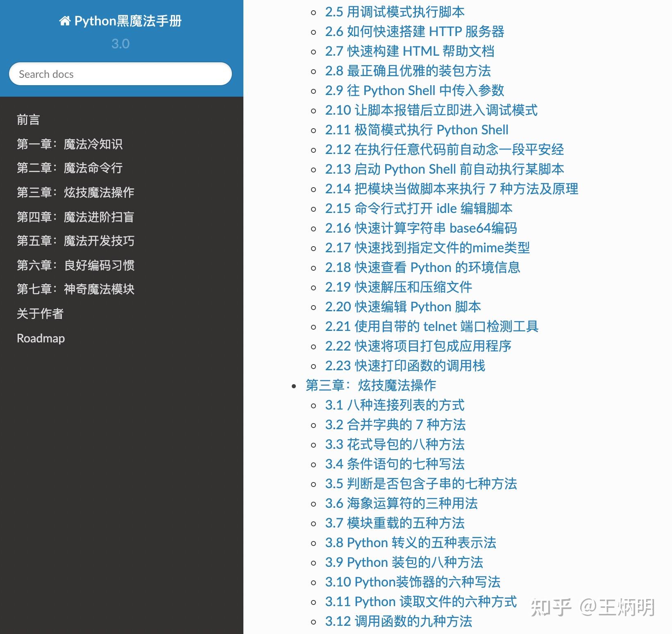The width and height of the screenshot is (672, 634).
Task: Select 第三章：炫技魔法操作 in sidebar
Action: coord(75,192)
